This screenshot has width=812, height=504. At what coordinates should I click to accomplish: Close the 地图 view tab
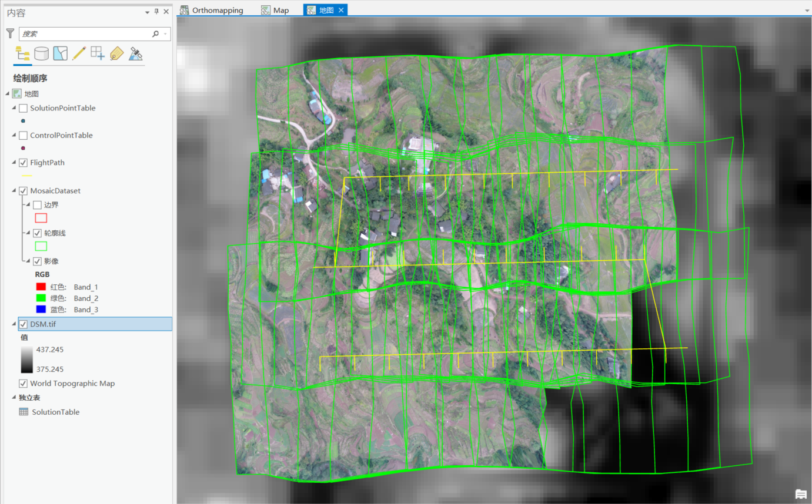[341, 10]
